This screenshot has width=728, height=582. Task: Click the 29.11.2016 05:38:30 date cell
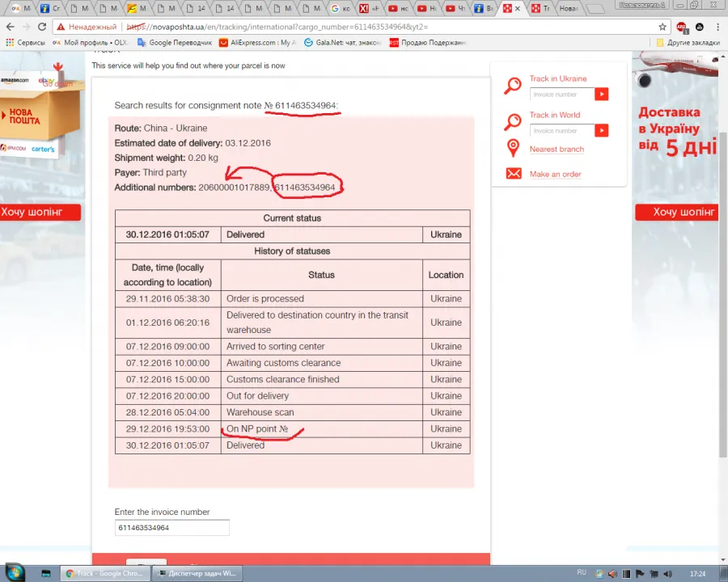click(167, 298)
